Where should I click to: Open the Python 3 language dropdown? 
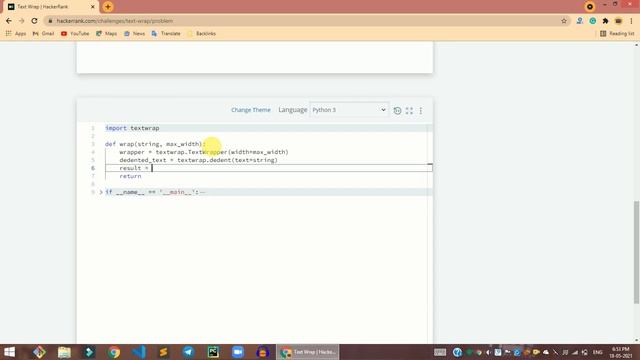pyautogui.click(x=349, y=110)
